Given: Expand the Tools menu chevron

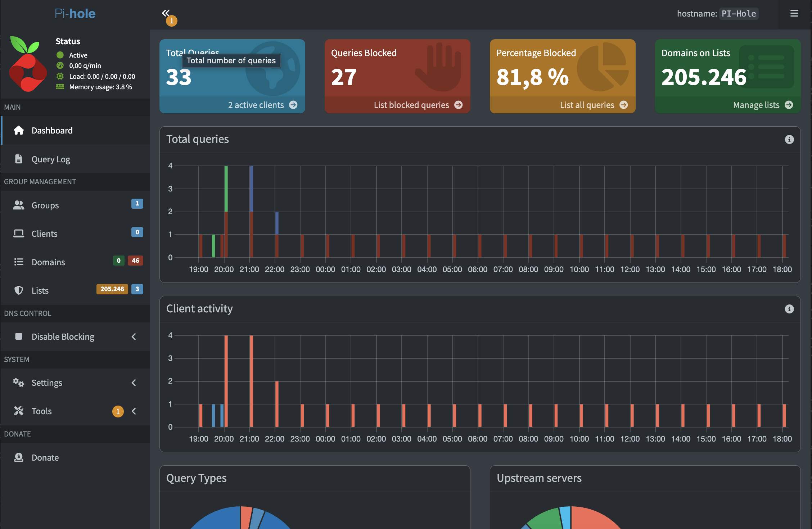Looking at the screenshot, I should pos(134,411).
